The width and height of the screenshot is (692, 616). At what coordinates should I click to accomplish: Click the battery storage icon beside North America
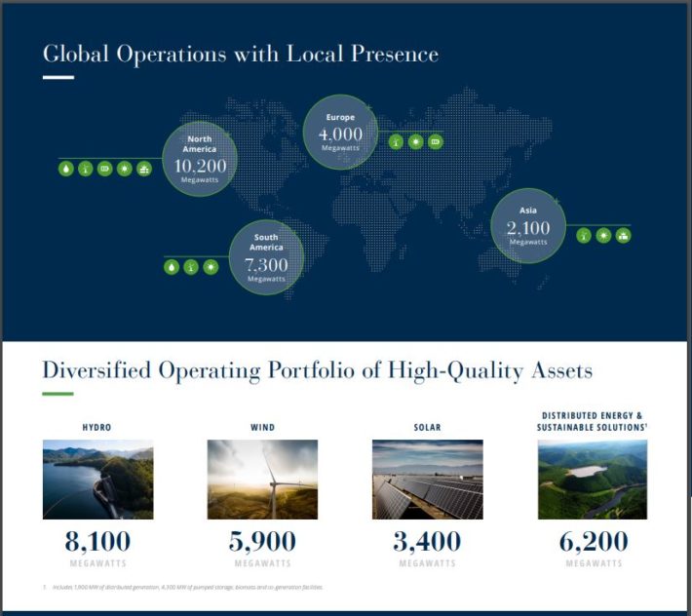coord(105,169)
